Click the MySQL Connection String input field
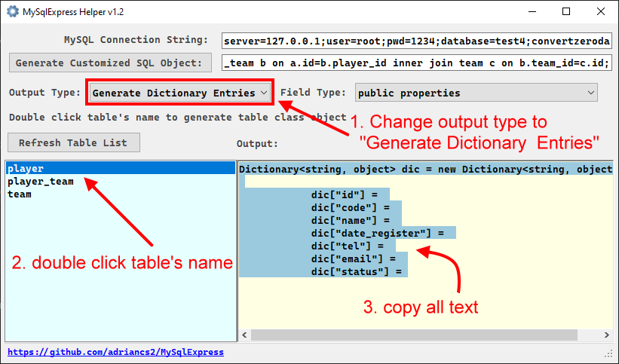This screenshot has width=619, height=364. [417, 41]
